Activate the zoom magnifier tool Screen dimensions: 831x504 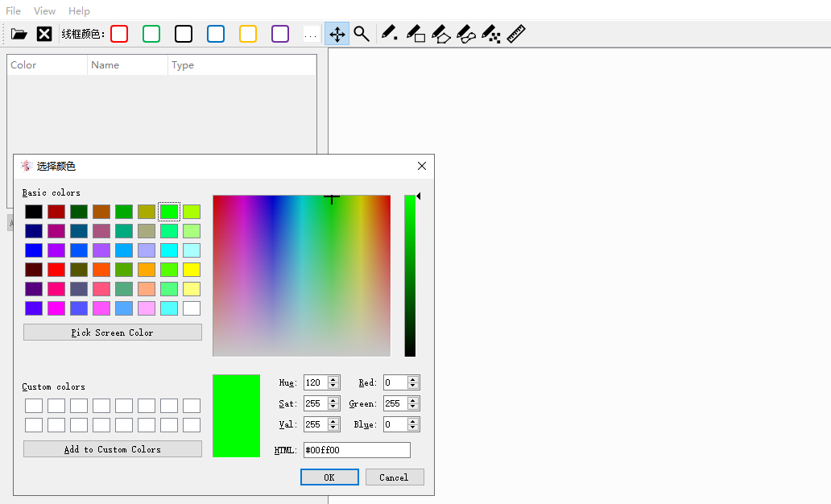coord(362,34)
